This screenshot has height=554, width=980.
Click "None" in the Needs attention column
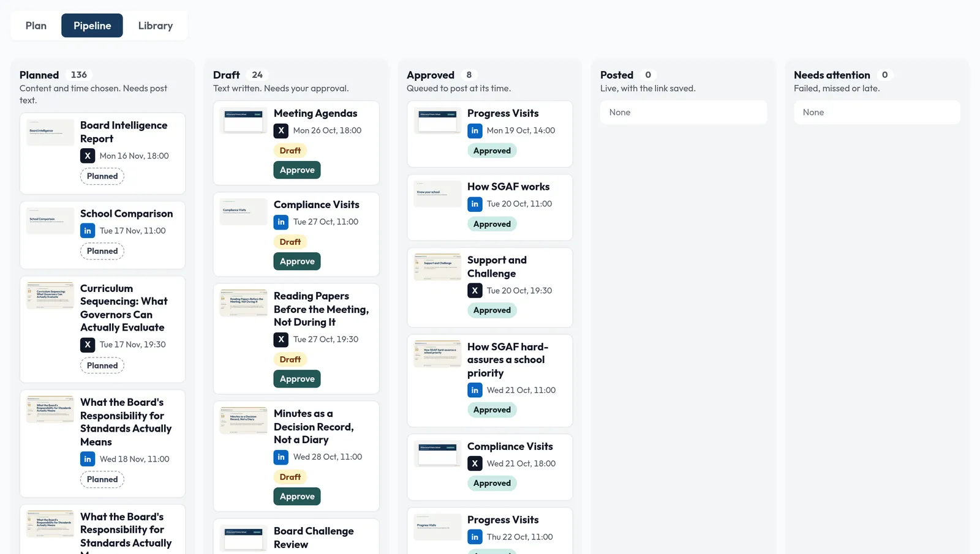(x=813, y=113)
